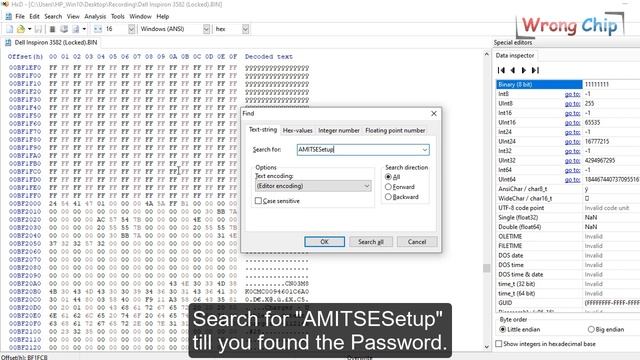Go to next byte in Data inspector
This screenshot has height=360, width=640.
pos(524,70)
